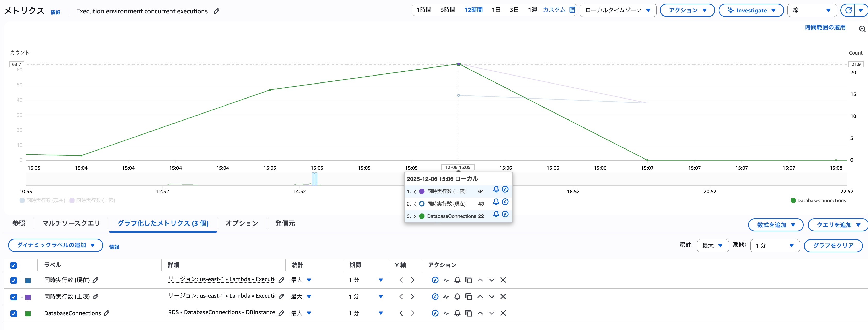Switch to the オプション tab
Screen dimensions: 868x330
[242, 223]
